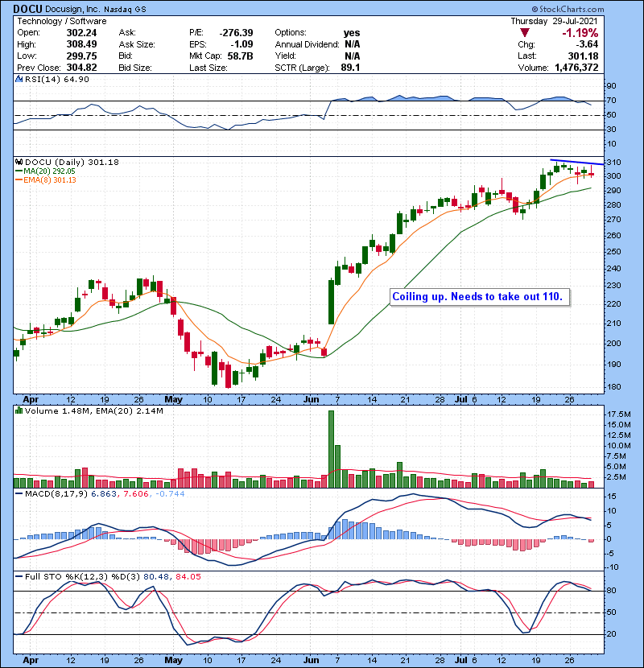Viewport: 644px width, 668px height.
Task: Click the stochastic %K value 80.48
Action: tap(155, 577)
